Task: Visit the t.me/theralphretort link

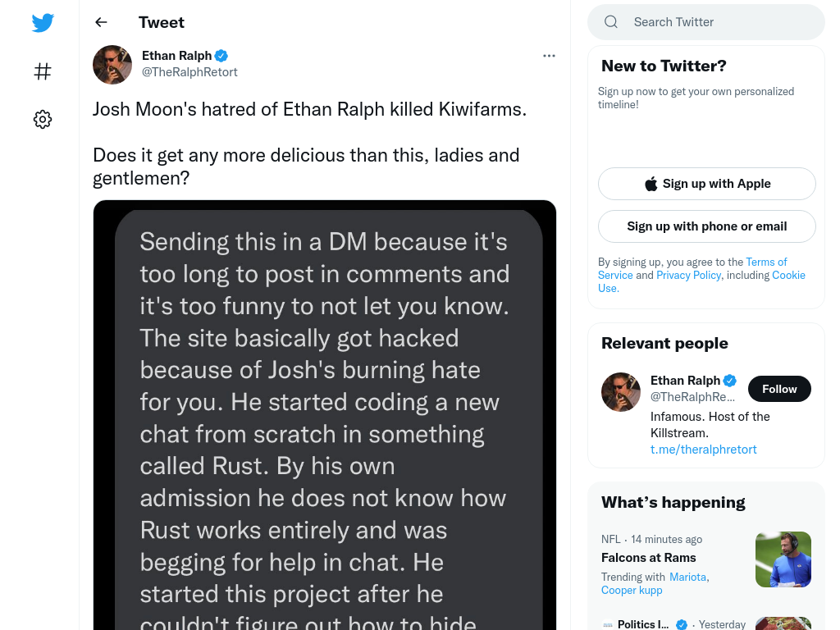Action: point(703,450)
